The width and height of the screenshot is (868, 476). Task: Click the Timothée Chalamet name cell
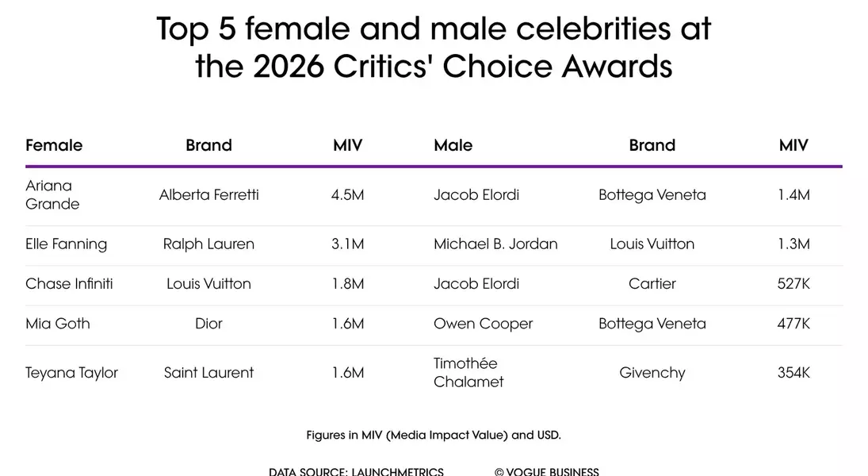point(468,373)
